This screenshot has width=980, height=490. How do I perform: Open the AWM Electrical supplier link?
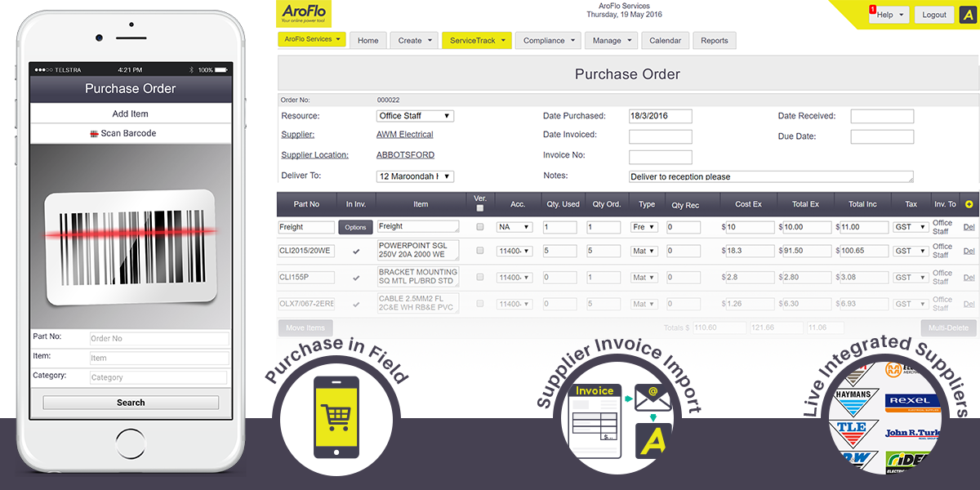(405, 134)
